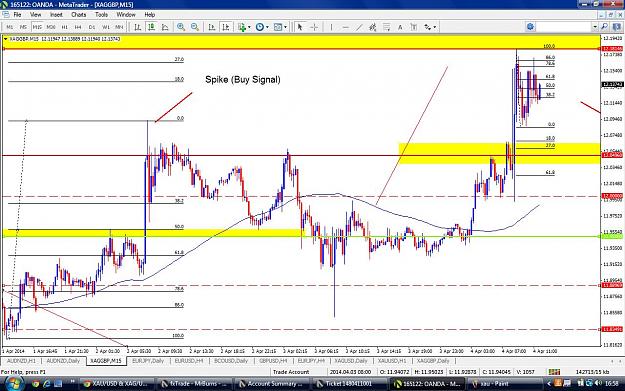
Task: Select the crosshair tool
Action: 314,27
